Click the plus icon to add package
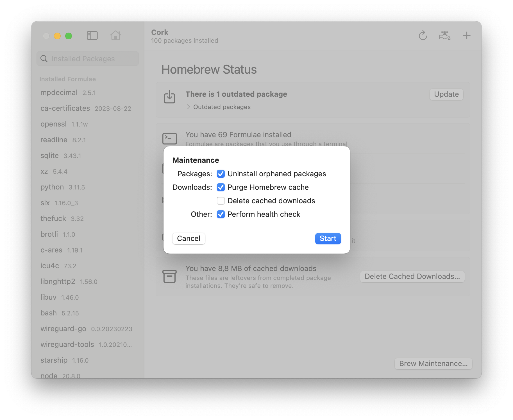The image size is (513, 420). coord(466,36)
